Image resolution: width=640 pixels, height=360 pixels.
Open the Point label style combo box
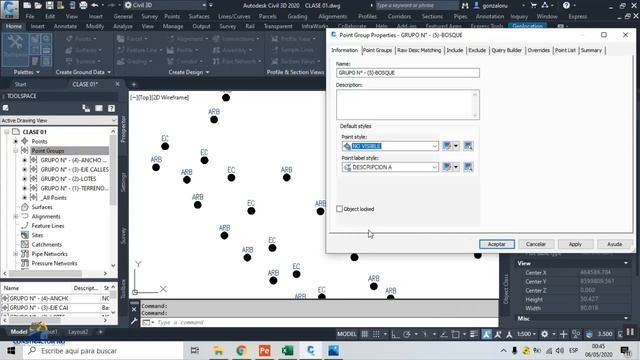390,167
